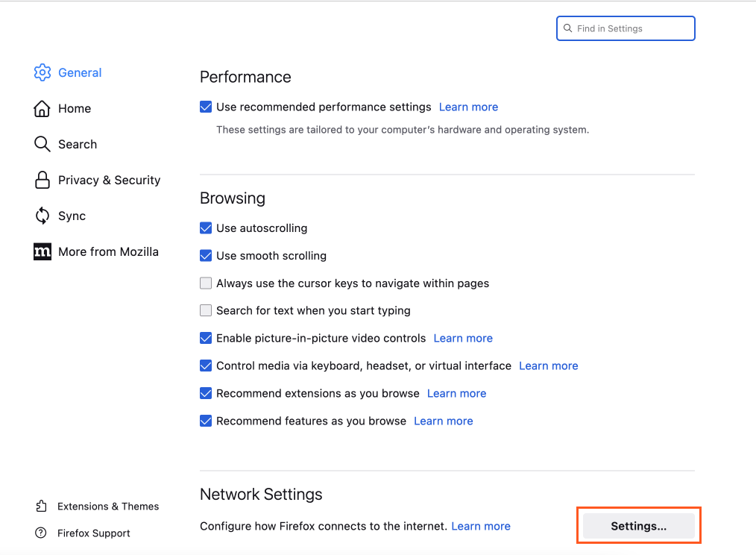Switch to the Privacy & Security section

tap(109, 180)
